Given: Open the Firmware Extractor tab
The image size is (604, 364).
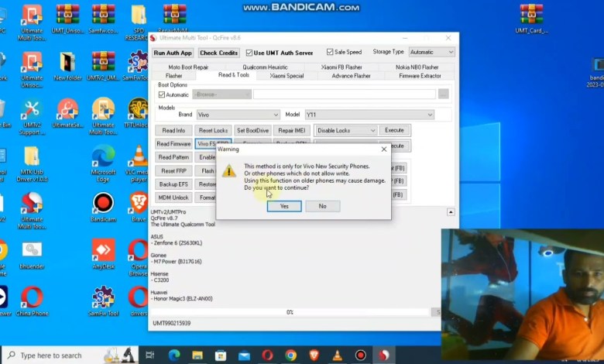Looking at the screenshot, I should (x=420, y=76).
